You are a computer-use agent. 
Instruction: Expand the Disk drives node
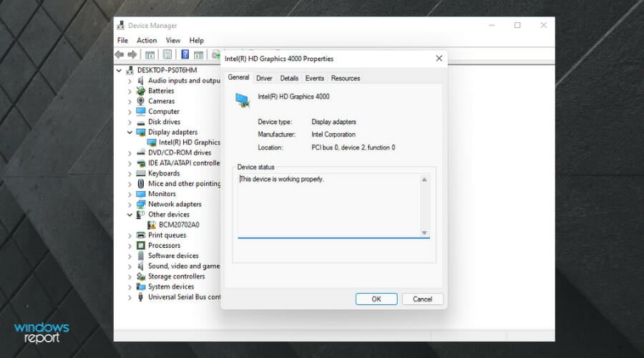tap(130, 122)
